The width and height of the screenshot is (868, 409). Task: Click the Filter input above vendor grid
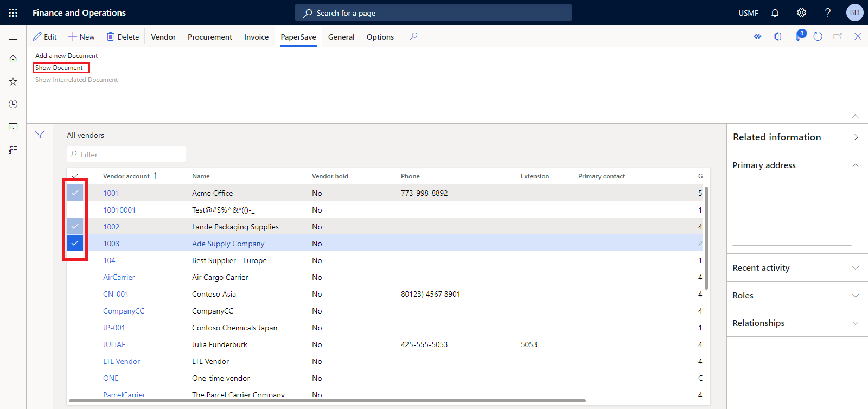click(130, 155)
